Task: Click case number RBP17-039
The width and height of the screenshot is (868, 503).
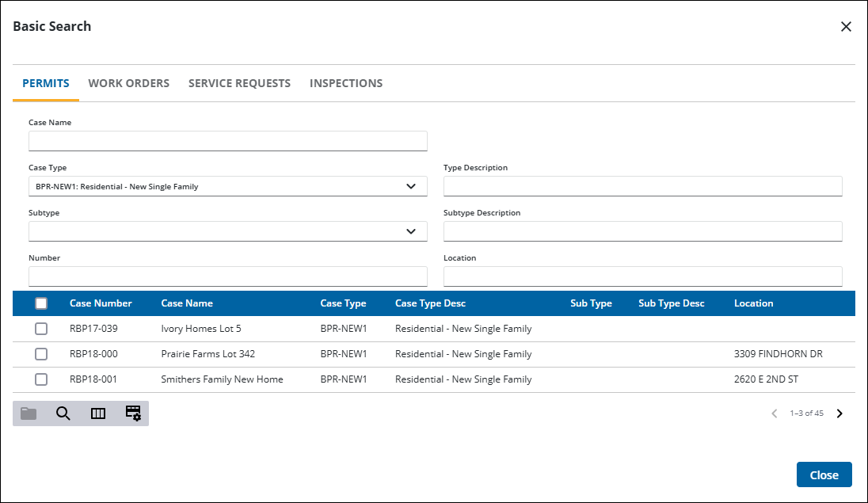Action: [93, 329]
